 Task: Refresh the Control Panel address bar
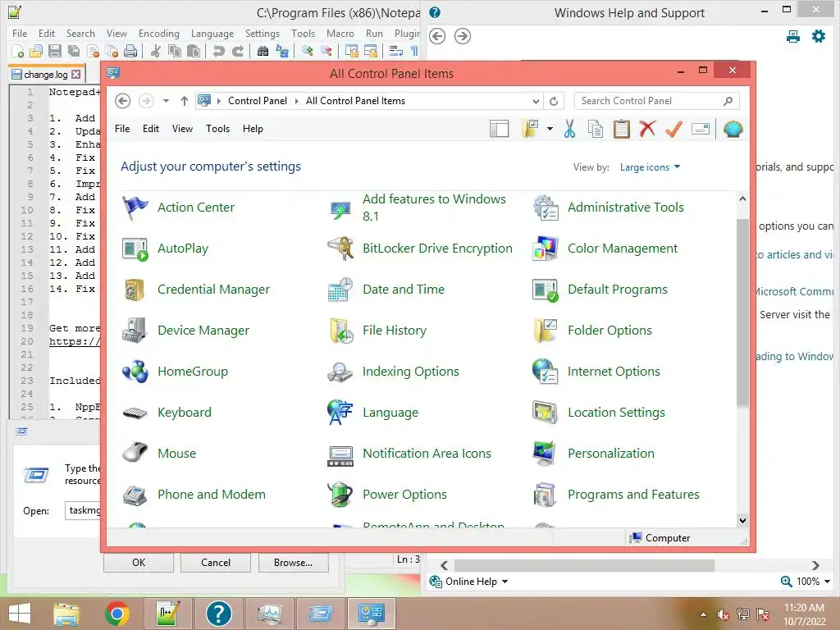tap(554, 101)
